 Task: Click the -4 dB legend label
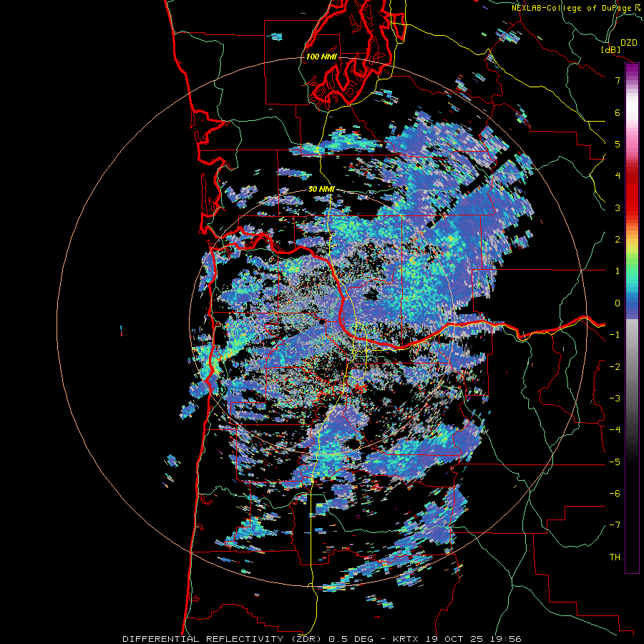[x=615, y=430]
